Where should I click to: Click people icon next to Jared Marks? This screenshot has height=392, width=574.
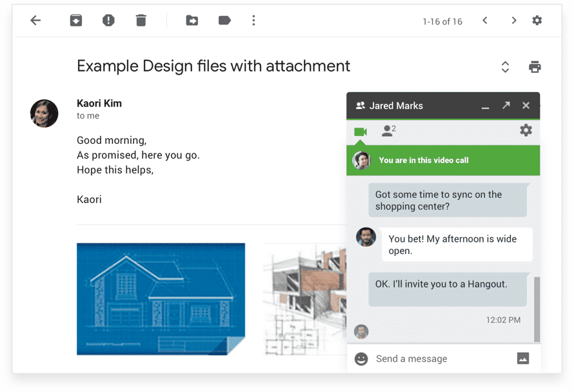(361, 106)
